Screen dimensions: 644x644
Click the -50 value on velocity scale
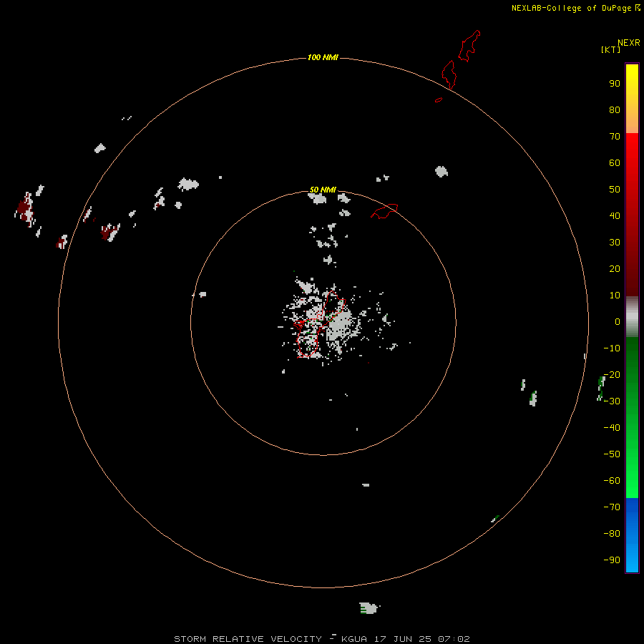pyautogui.click(x=612, y=454)
